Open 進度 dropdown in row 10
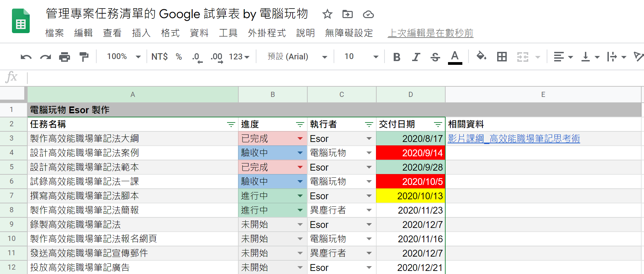Viewport: 644px width, 274px height. pyautogui.click(x=300, y=239)
